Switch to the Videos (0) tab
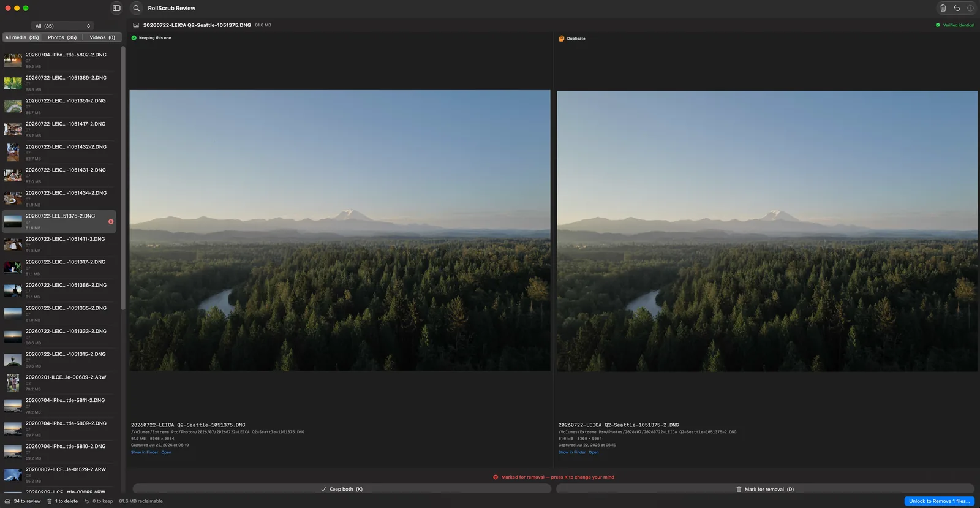This screenshot has height=508, width=980. [102, 37]
